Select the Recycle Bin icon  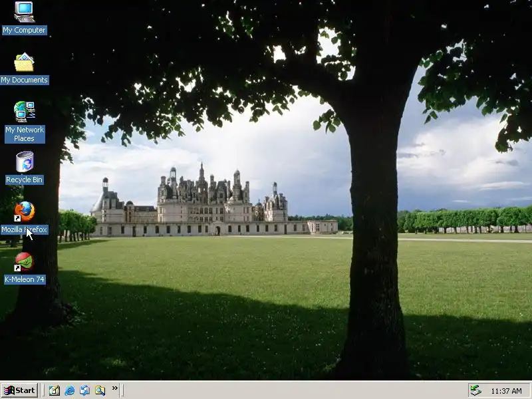click(x=25, y=162)
